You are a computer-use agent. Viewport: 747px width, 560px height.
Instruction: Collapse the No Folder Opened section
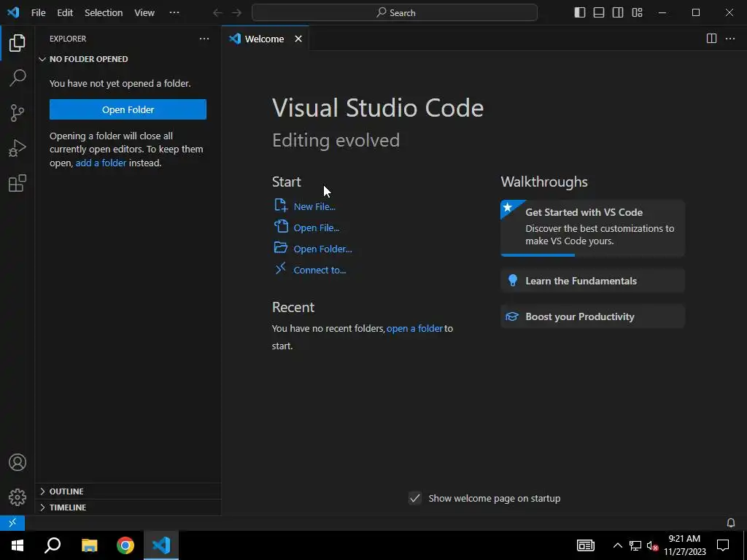click(x=128, y=59)
